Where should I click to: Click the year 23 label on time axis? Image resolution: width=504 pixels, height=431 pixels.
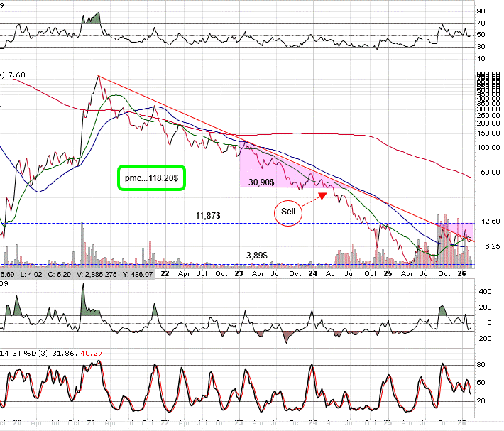(x=239, y=272)
